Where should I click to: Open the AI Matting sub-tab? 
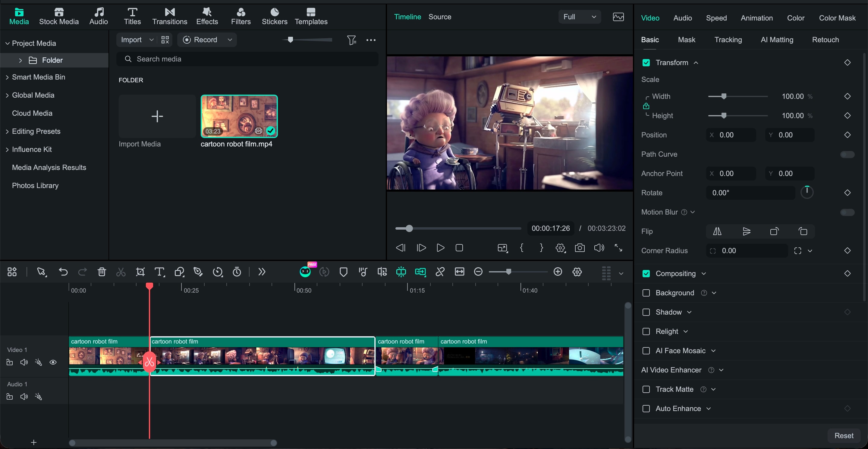point(777,40)
